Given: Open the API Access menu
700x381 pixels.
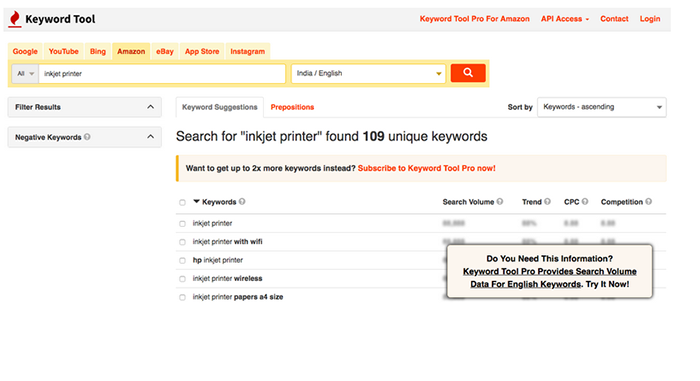Looking at the screenshot, I should 565,19.
